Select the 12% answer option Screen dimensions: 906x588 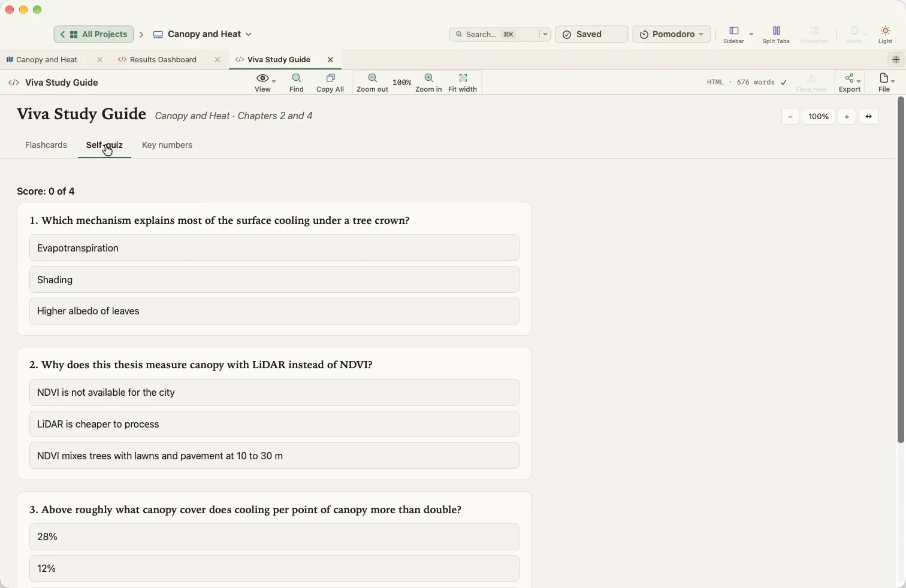(274, 569)
